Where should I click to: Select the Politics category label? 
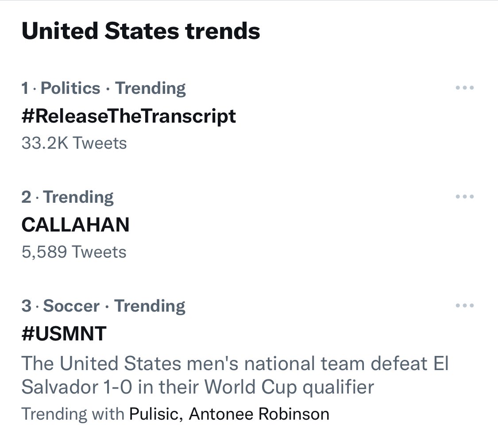tap(70, 88)
